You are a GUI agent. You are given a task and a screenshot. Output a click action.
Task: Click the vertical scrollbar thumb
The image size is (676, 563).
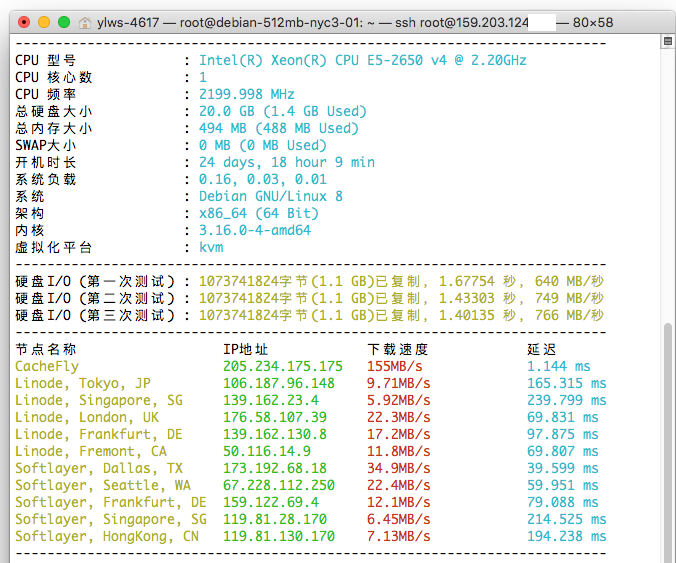[667, 440]
